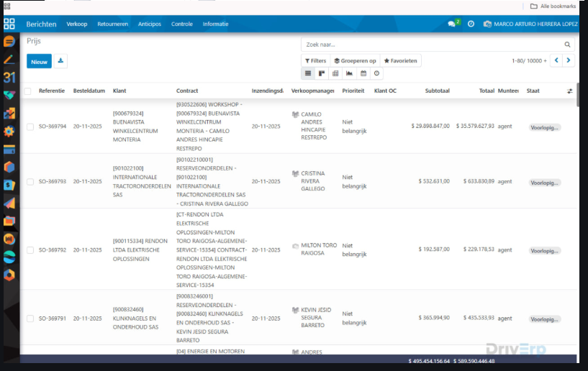The width and height of the screenshot is (588, 371).
Task: Open the Retourneren menu
Action: coord(112,24)
